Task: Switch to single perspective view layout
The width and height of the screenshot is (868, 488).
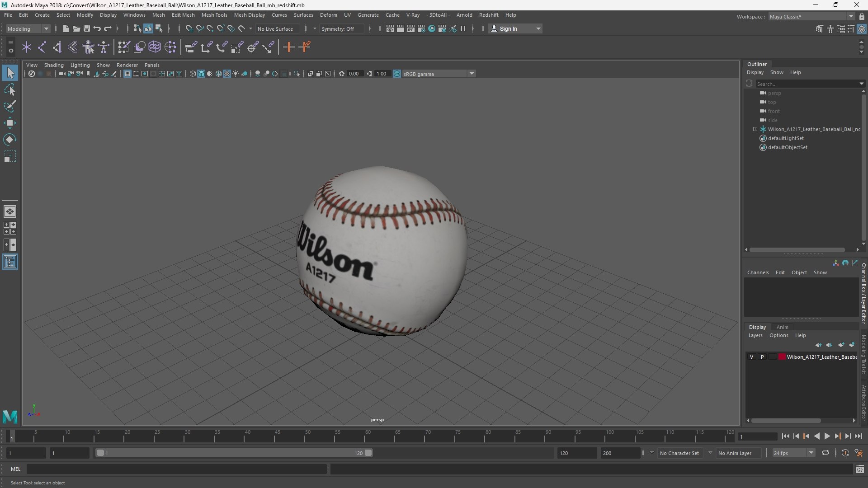Action: (10, 211)
